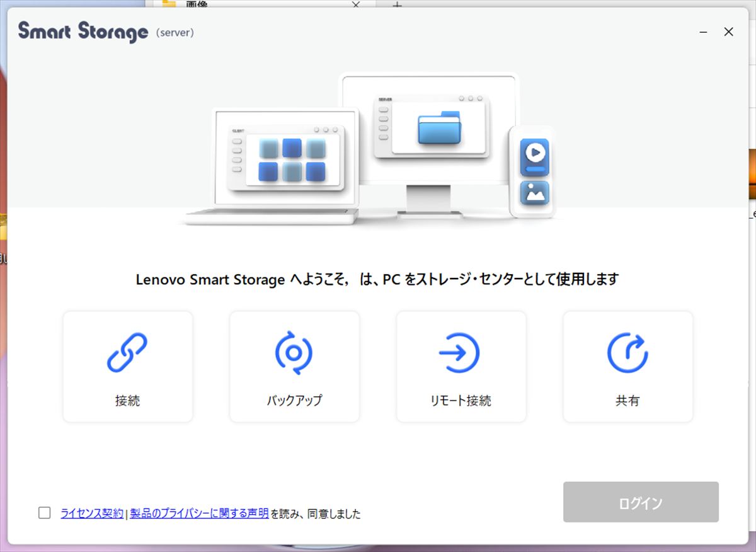
Task: Click the 共有 share arrow icon
Action: click(x=627, y=352)
